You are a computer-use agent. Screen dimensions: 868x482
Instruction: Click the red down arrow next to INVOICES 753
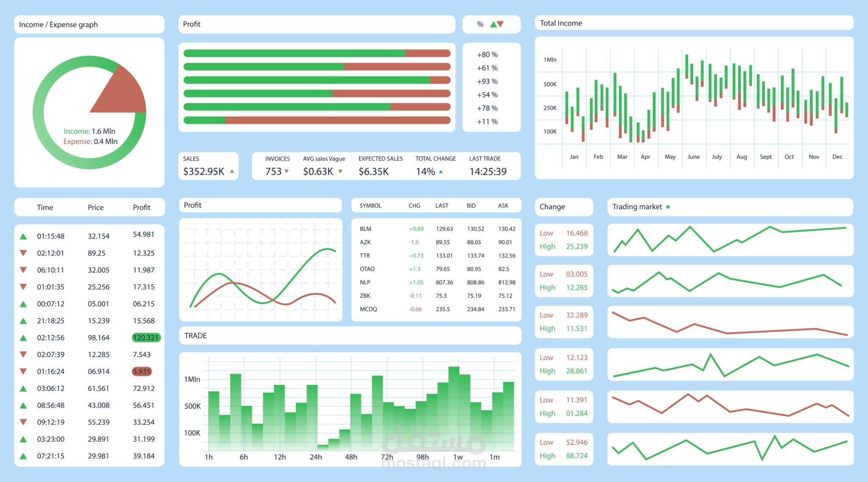pyautogui.click(x=287, y=172)
